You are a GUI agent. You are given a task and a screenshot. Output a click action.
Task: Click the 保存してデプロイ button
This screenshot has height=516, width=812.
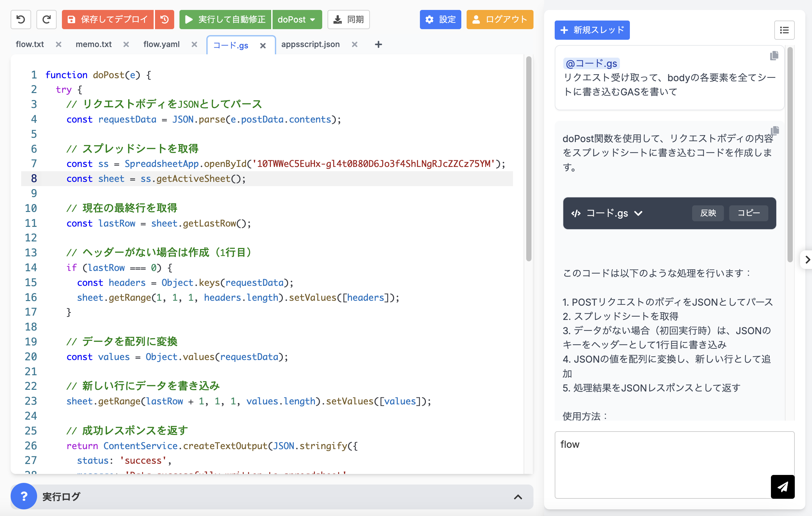(108, 20)
